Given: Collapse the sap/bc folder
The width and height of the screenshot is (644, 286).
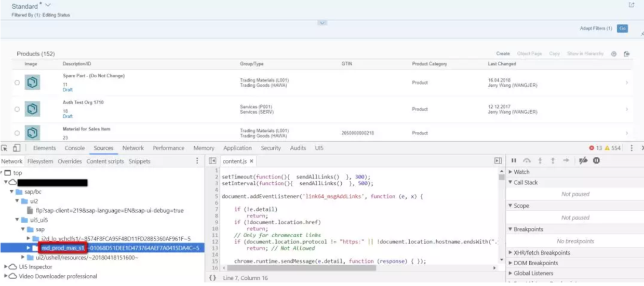Looking at the screenshot, I should click(x=11, y=192).
